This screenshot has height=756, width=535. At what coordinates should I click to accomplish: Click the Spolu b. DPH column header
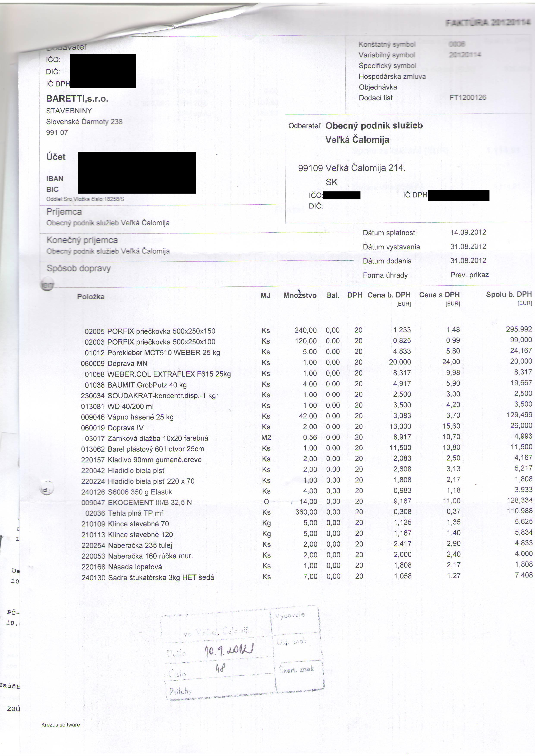(509, 294)
